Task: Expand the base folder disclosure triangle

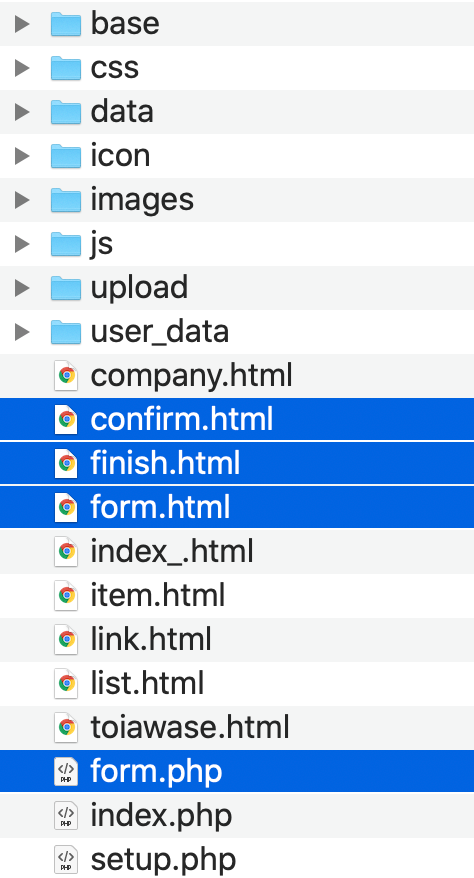Action: [21, 24]
